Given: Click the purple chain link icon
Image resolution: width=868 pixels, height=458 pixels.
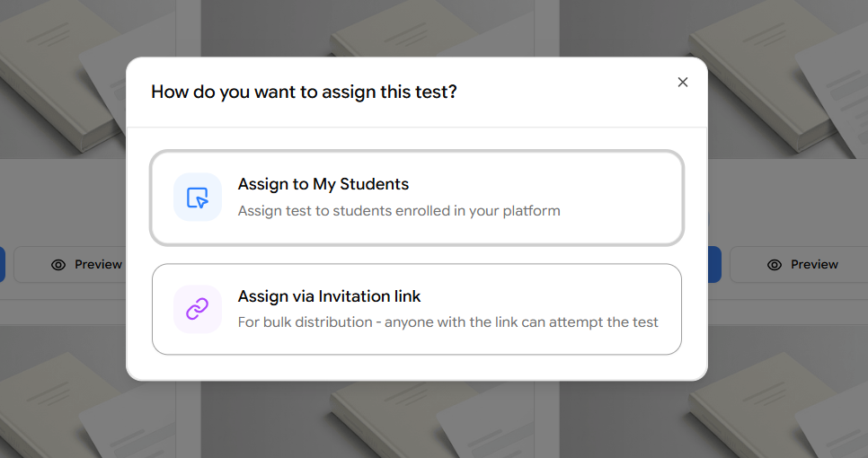Looking at the screenshot, I should (x=197, y=310).
